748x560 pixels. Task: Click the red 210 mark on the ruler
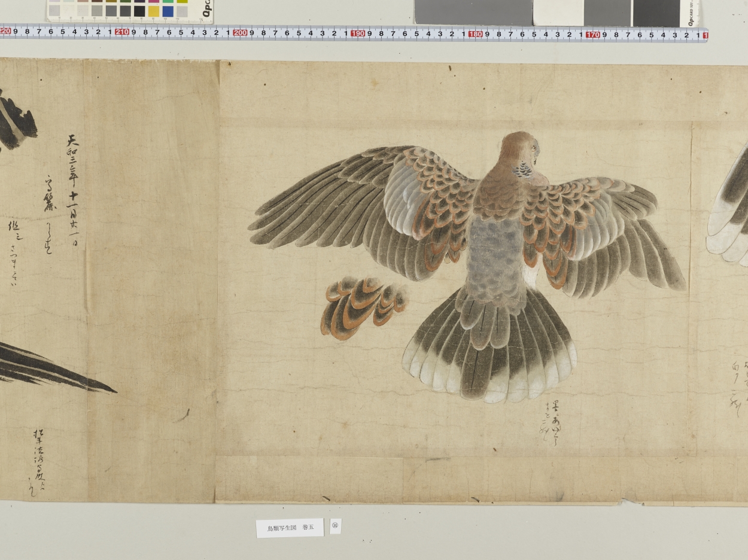(x=123, y=32)
